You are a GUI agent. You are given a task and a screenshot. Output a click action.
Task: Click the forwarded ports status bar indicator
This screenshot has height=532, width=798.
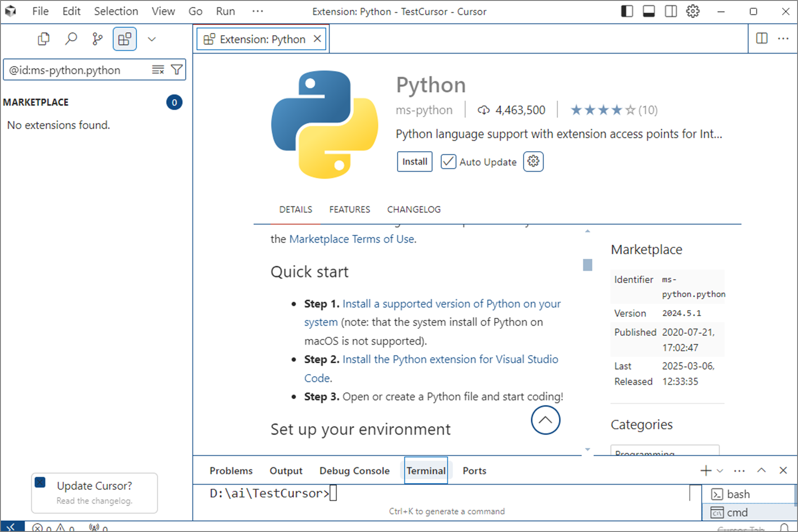point(99,527)
